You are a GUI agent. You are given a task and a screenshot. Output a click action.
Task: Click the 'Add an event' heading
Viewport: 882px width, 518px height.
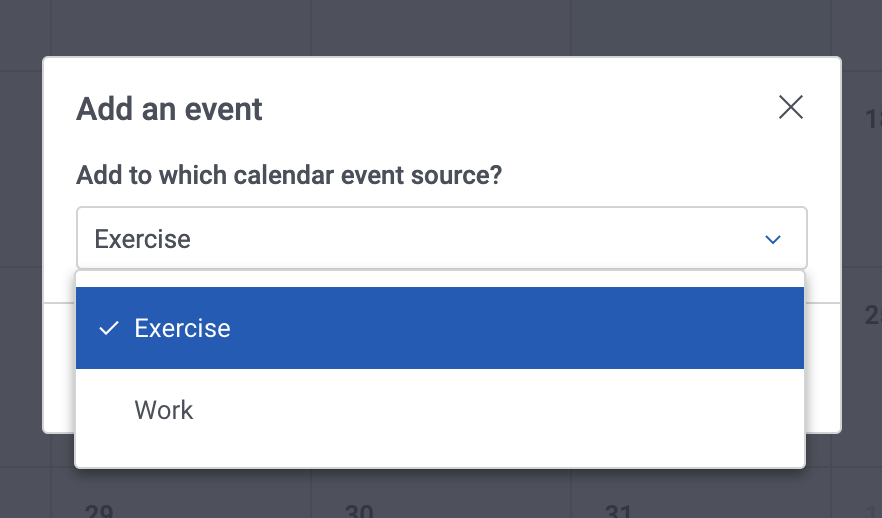(169, 108)
